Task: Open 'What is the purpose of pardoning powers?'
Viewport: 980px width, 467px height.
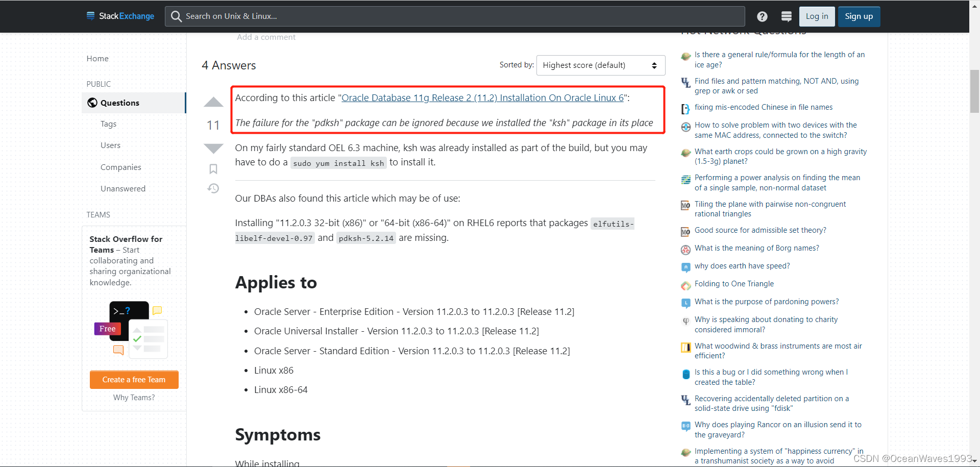Action: point(766,302)
